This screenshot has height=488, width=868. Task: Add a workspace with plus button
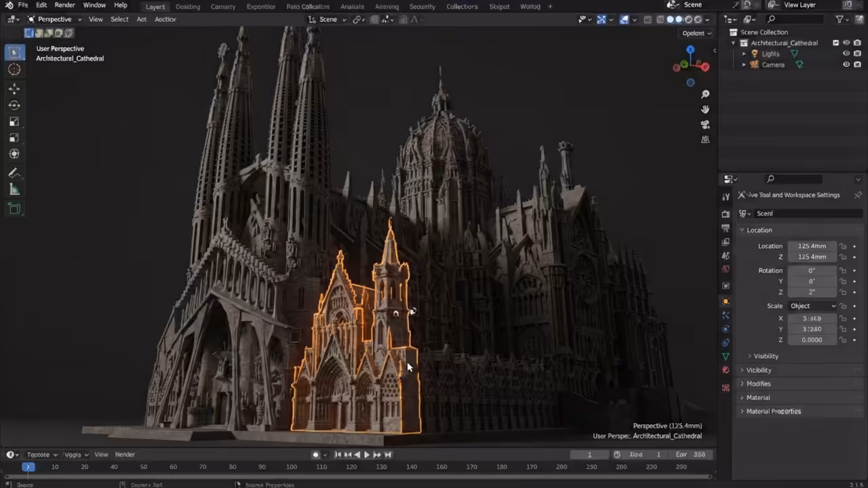point(550,6)
